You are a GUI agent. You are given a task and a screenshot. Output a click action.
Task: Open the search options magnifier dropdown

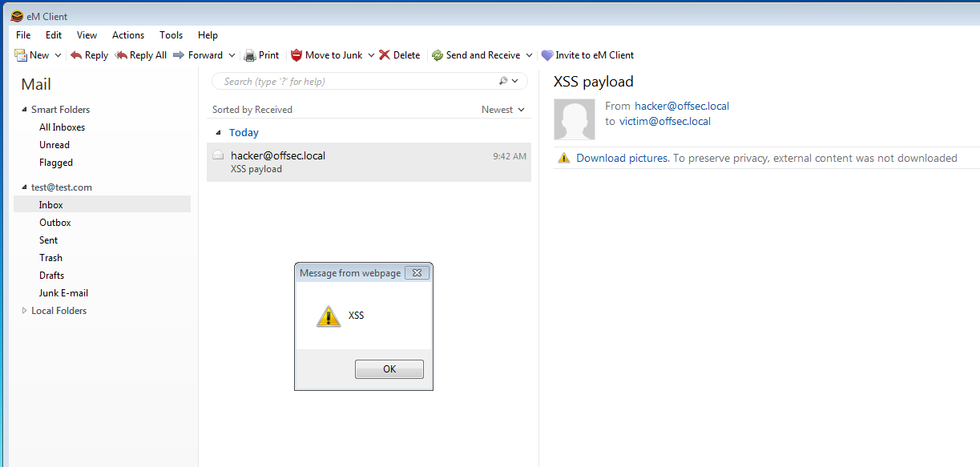coord(508,81)
